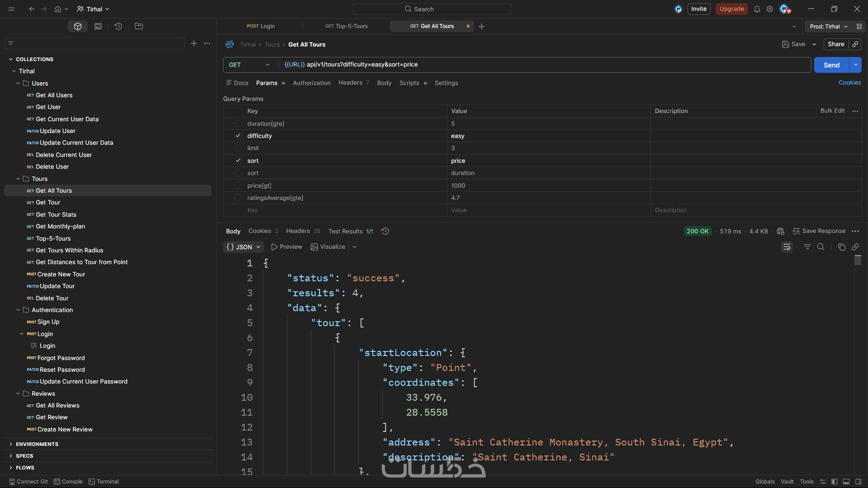The image size is (868, 488).
Task: Open a new request tab with plus
Action: click(x=482, y=27)
